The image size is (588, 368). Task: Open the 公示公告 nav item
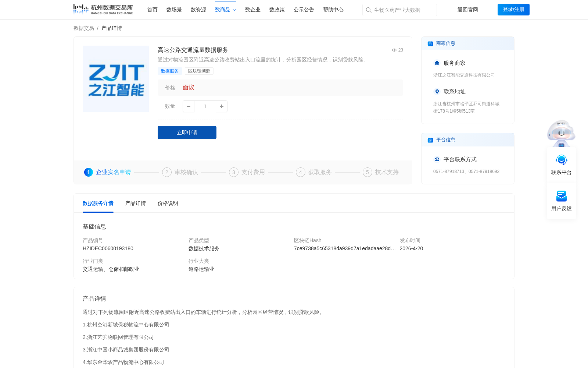(304, 10)
